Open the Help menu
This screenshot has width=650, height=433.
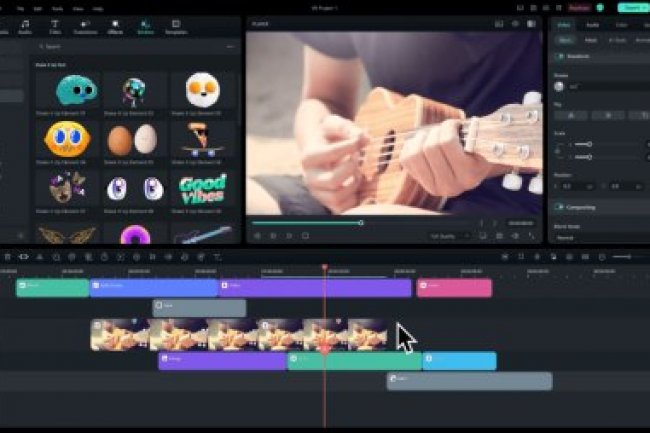[x=98, y=8]
